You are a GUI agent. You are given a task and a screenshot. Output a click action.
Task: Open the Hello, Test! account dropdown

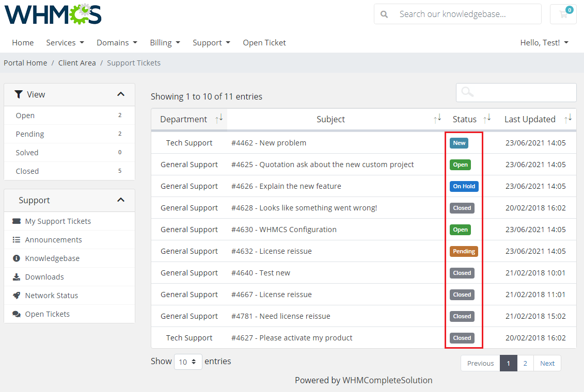point(544,43)
